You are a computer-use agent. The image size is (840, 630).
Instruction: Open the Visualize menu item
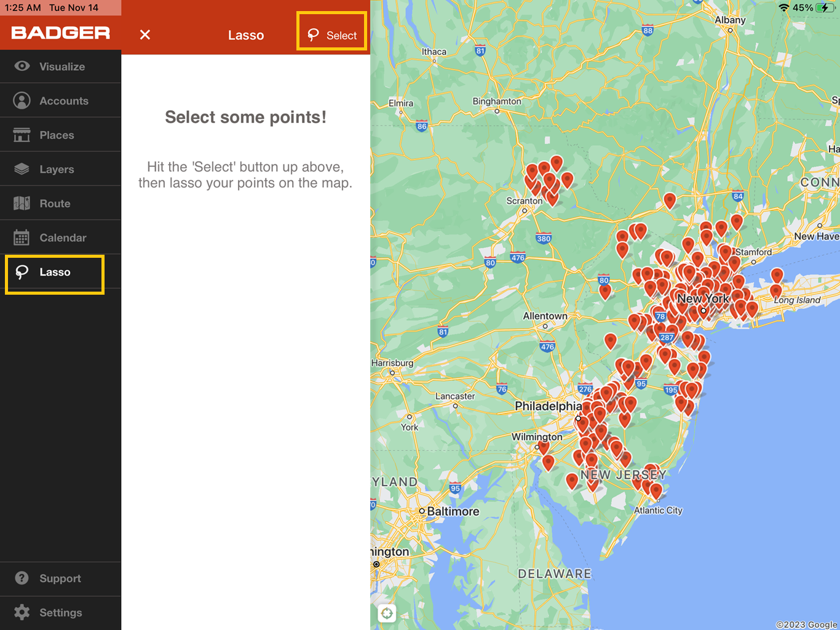click(60, 66)
